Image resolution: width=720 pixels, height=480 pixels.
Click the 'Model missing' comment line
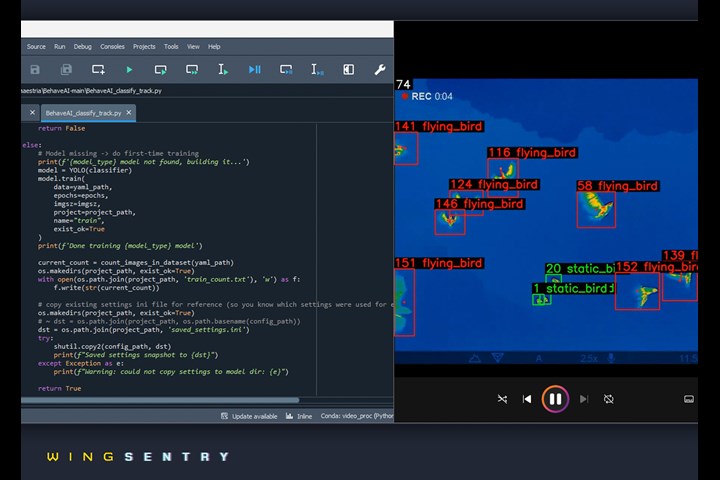coord(118,153)
